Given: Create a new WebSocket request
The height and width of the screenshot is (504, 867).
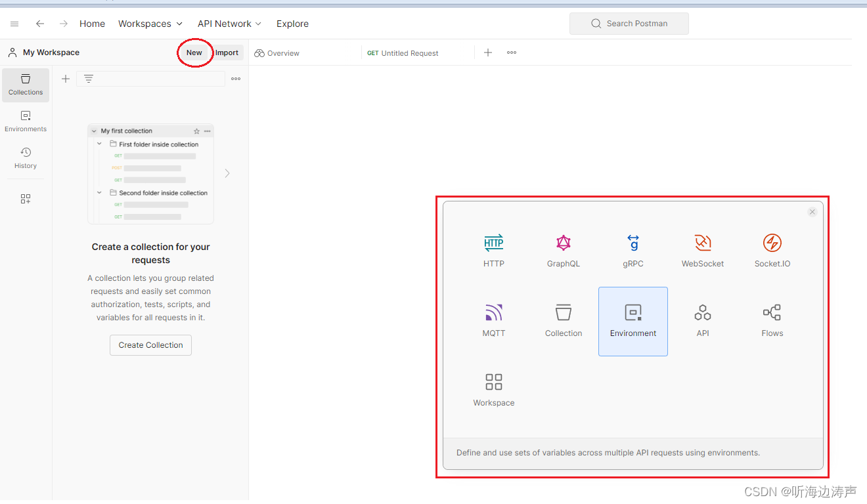Looking at the screenshot, I should [703, 252].
